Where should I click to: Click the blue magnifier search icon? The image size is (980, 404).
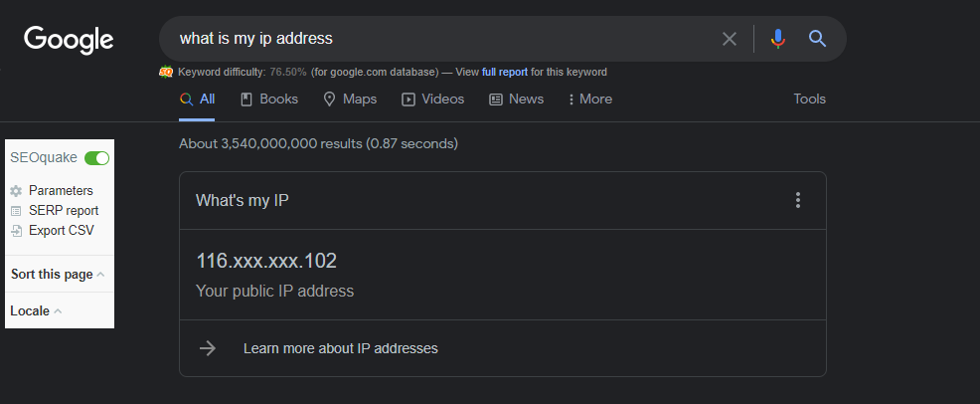click(818, 39)
